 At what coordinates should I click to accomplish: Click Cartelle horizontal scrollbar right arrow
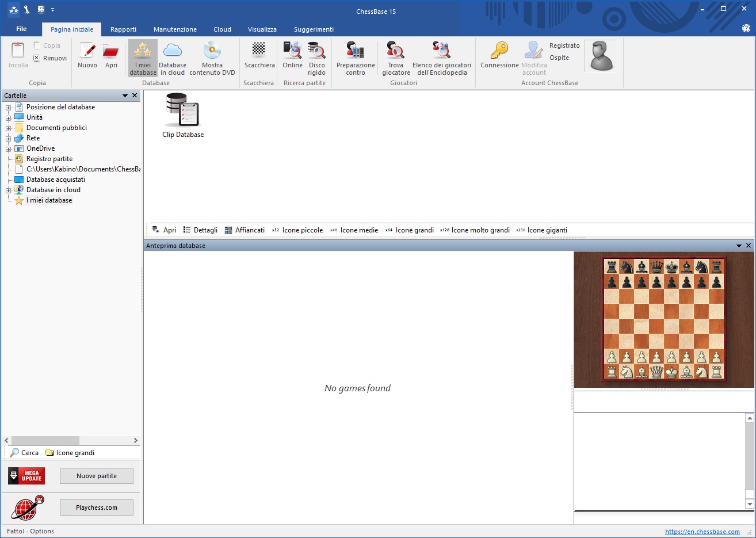point(136,441)
